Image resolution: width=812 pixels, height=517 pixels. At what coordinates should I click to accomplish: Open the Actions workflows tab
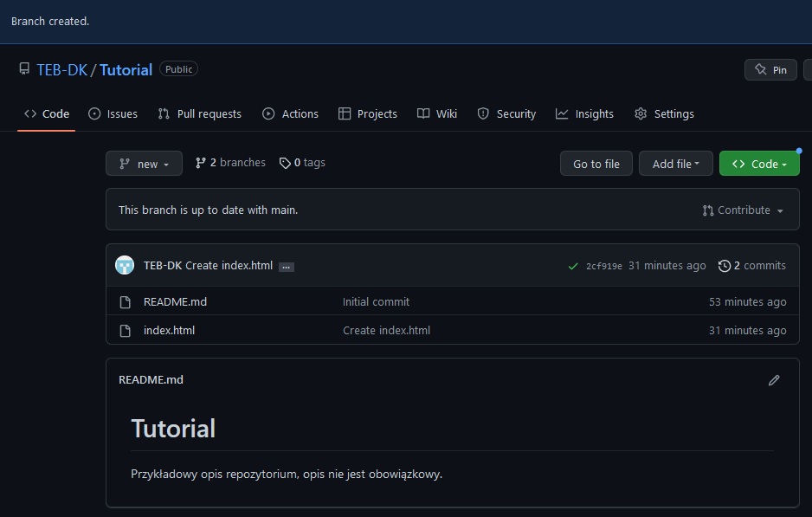pyautogui.click(x=290, y=113)
